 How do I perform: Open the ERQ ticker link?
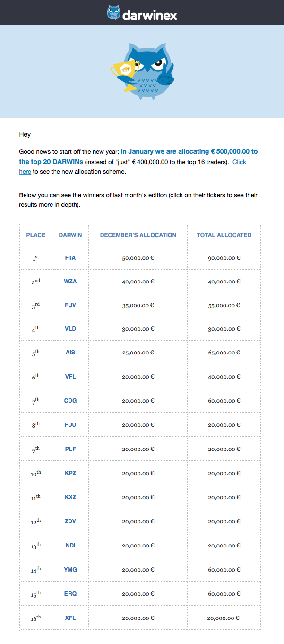point(70,594)
